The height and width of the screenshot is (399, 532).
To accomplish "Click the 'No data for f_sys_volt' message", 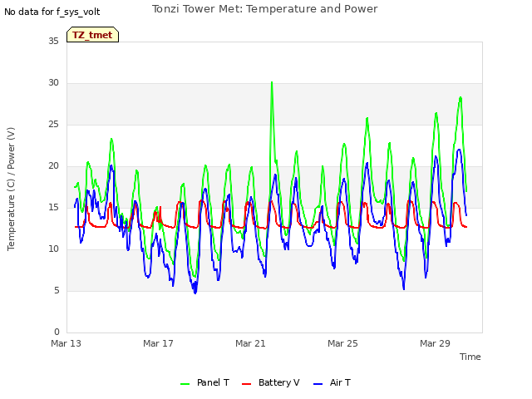I will 52,12.
